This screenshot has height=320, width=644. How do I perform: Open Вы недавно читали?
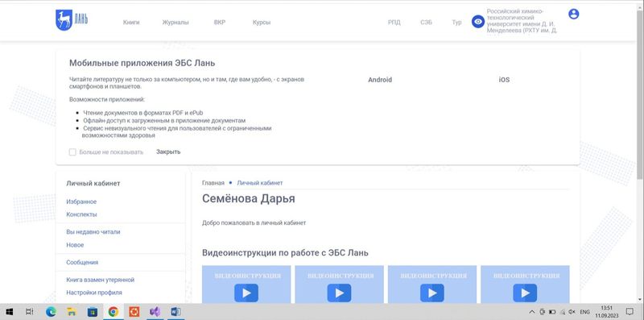pos(93,232)
